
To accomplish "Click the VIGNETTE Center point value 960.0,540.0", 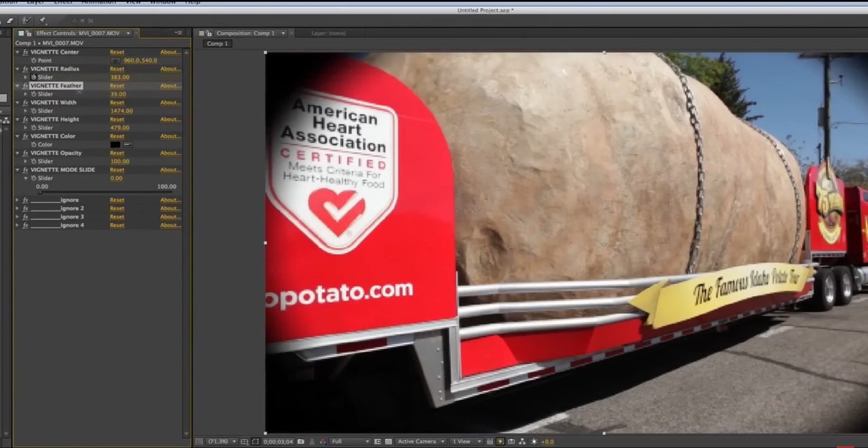I will pyautogui.click(x=140, y=60).
